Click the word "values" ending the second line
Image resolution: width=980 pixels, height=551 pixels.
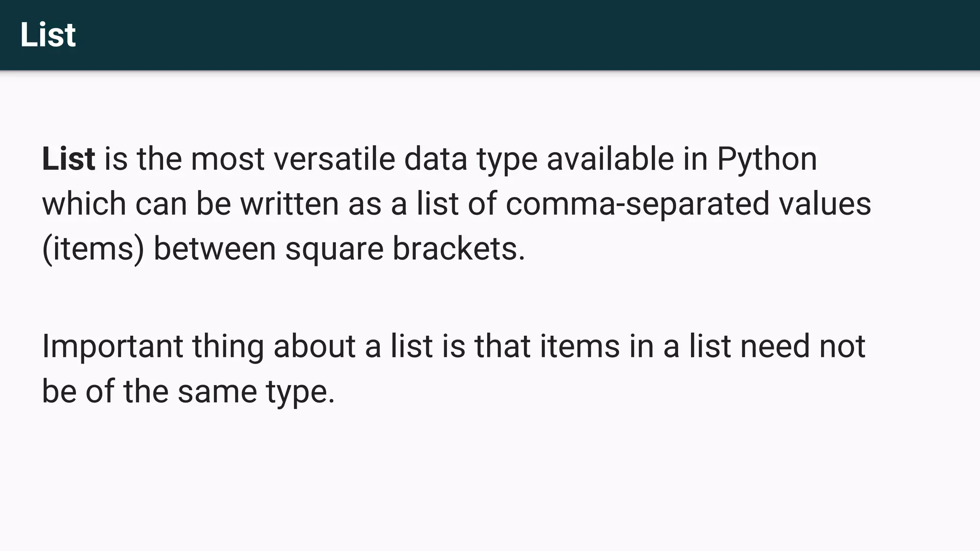point(824,204)
